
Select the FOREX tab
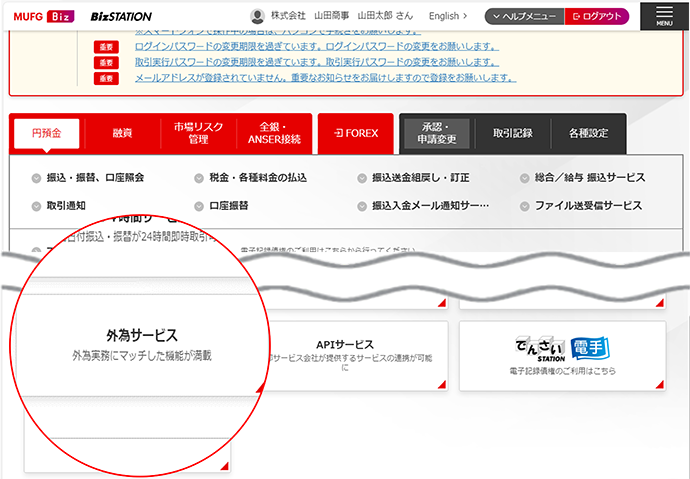(x=356, y=133)
